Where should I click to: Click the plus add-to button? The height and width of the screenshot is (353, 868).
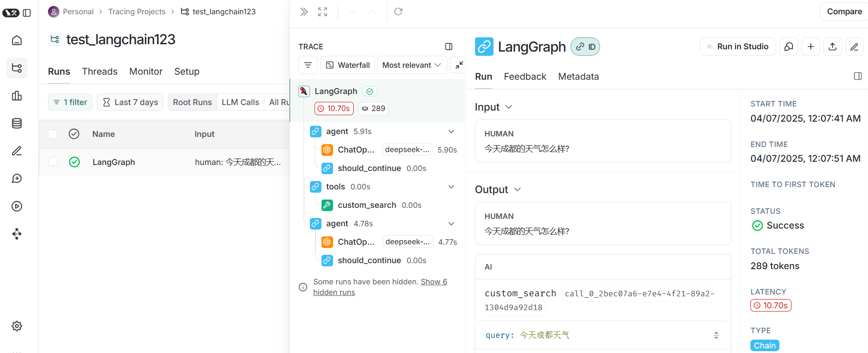click(811, 47)
